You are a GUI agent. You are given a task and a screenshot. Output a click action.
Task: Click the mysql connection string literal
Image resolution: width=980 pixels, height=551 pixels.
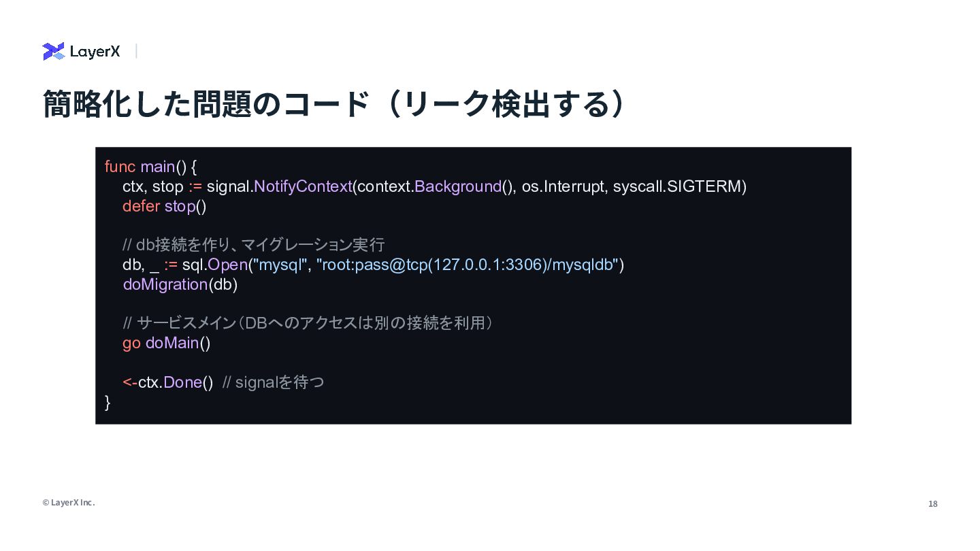tap(468, 265)
